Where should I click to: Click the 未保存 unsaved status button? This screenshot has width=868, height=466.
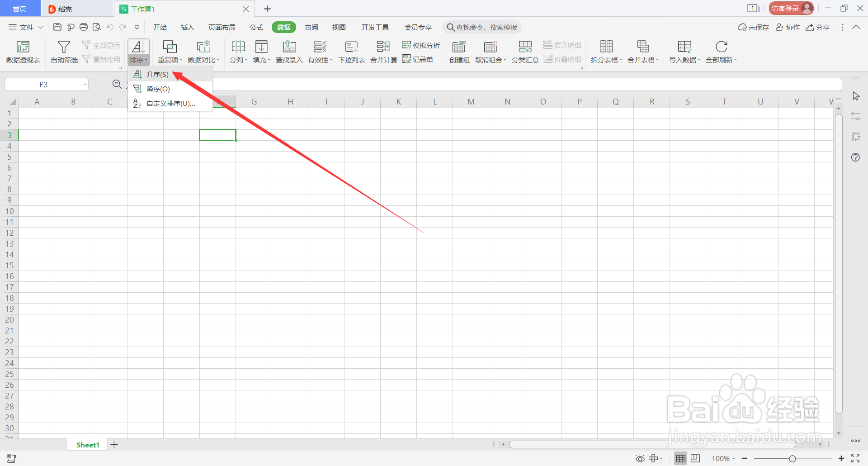click(753, 27)
